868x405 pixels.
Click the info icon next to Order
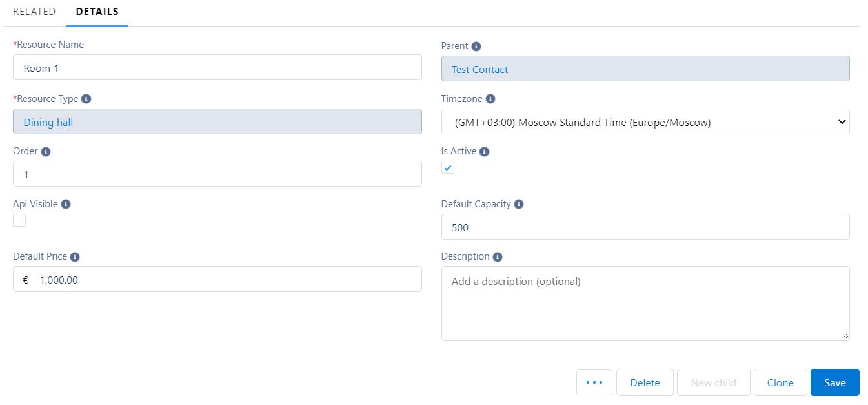click(x=46, y=152)
